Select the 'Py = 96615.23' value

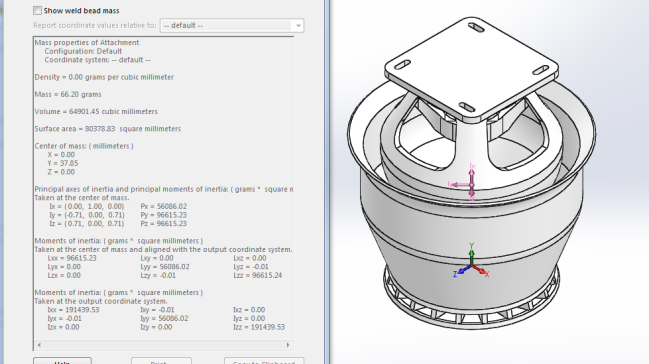pos(163,215)
